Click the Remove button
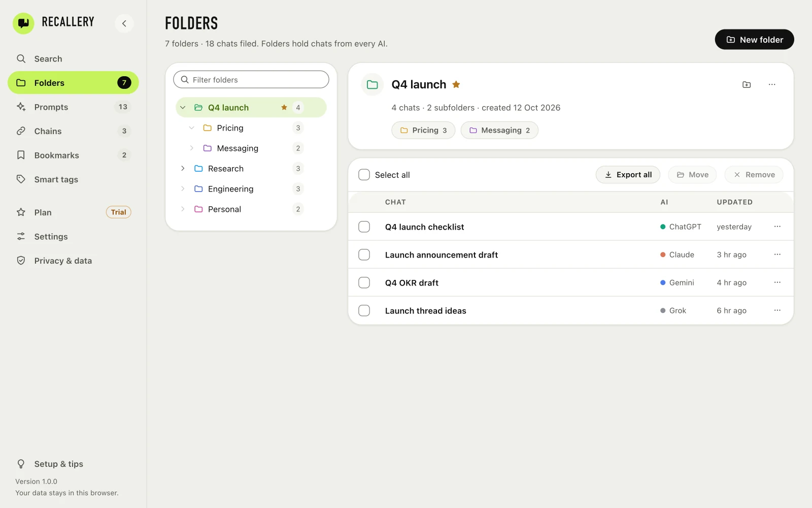The height and width of the screenshot is (508, 812). 754,175
